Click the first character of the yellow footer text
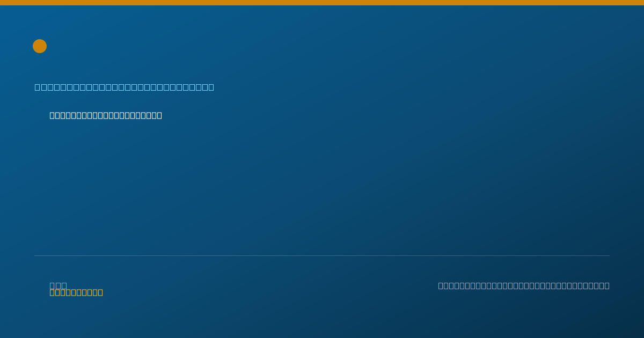Screen dimensions: 644x338 (x=52, y=292)
